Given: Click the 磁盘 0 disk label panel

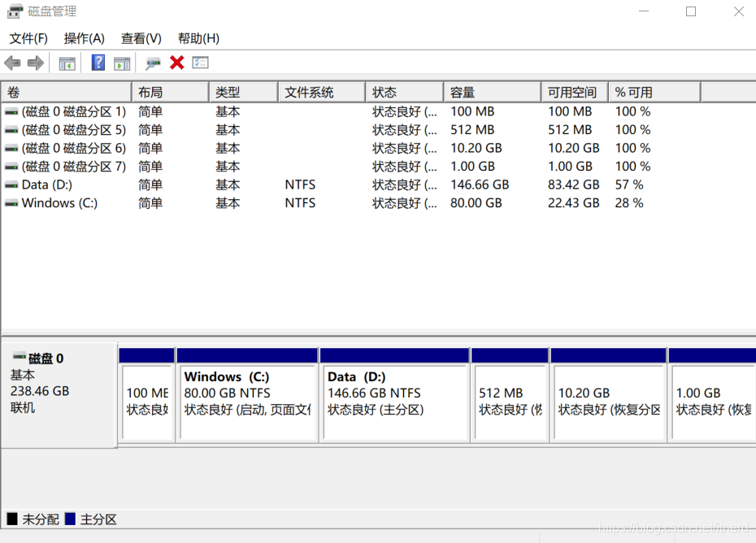Looking at the screenshot, I should click(x=59, y=395).
